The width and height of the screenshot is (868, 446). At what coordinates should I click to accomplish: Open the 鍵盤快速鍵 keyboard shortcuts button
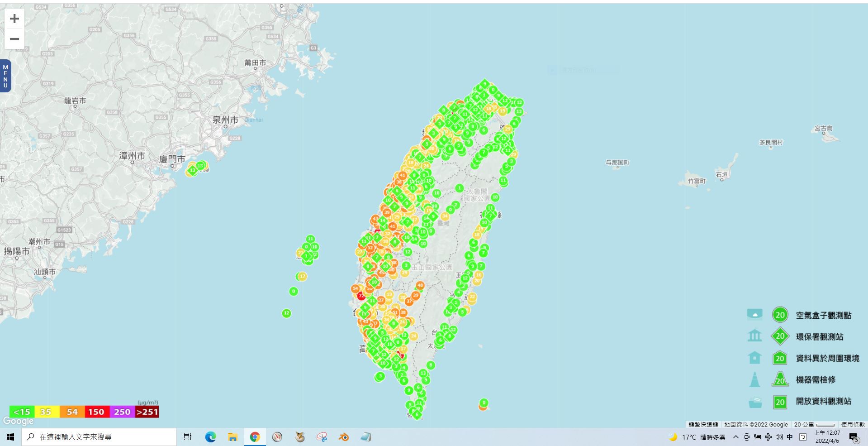703,424
